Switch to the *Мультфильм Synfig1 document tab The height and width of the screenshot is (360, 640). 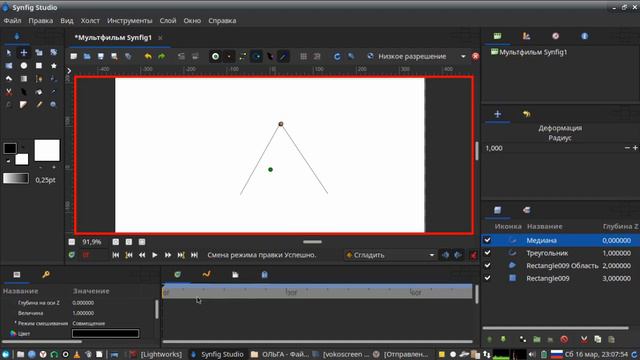pyautogui.click(x=113, y=38)
